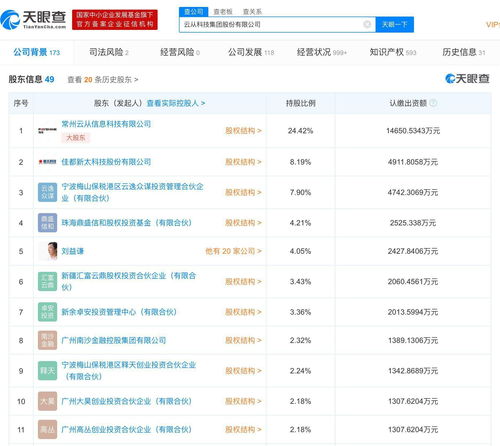
Task: Open 广州高丛创业投资合伙企业 link
Action: tap(127, 429)
